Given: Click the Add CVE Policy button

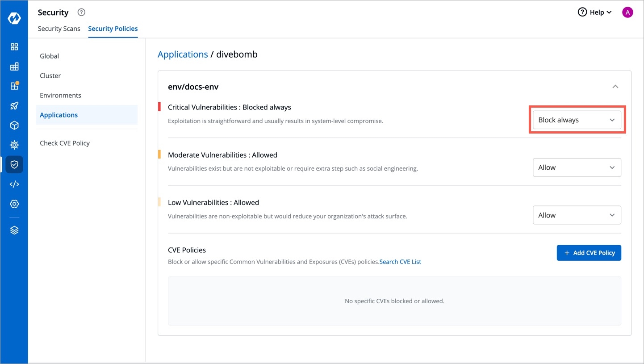Looking at the screenshot, I should (x=589, y=253).
